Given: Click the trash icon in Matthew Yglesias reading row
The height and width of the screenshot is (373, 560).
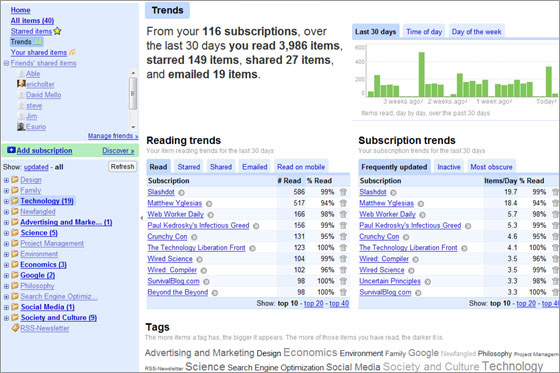Looking at the screenshot, I should pos(343,203).
